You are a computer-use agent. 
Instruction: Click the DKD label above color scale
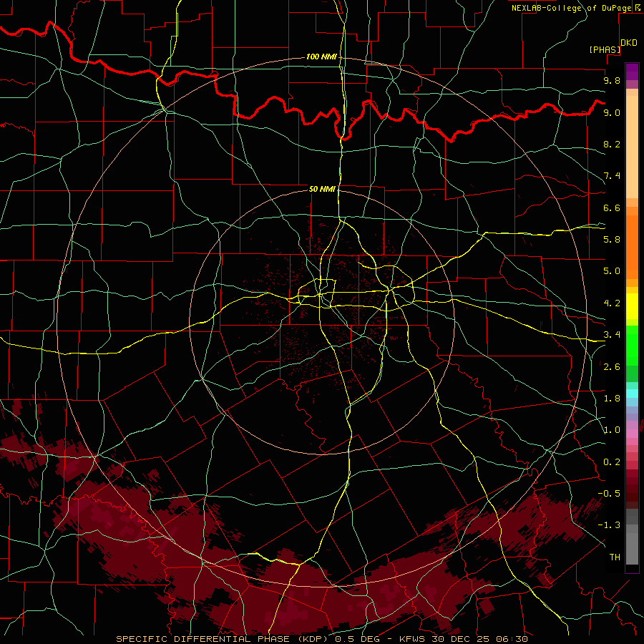click(629, 43)
